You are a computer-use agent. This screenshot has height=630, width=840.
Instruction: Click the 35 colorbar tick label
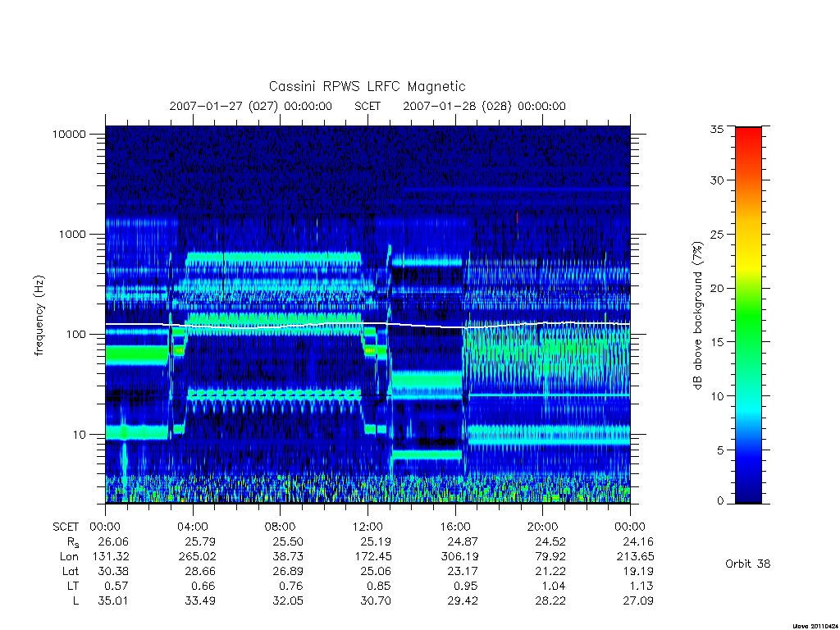tap(717, 129)
